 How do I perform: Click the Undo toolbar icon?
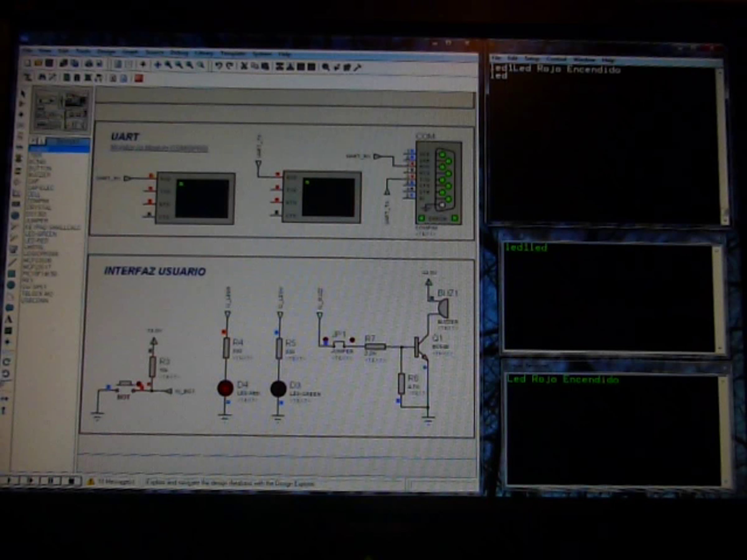pyautogui.click(x=219, y=65)
